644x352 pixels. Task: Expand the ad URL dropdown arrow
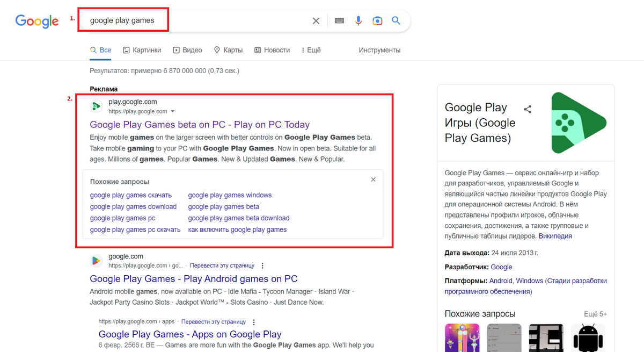point(172,112)
